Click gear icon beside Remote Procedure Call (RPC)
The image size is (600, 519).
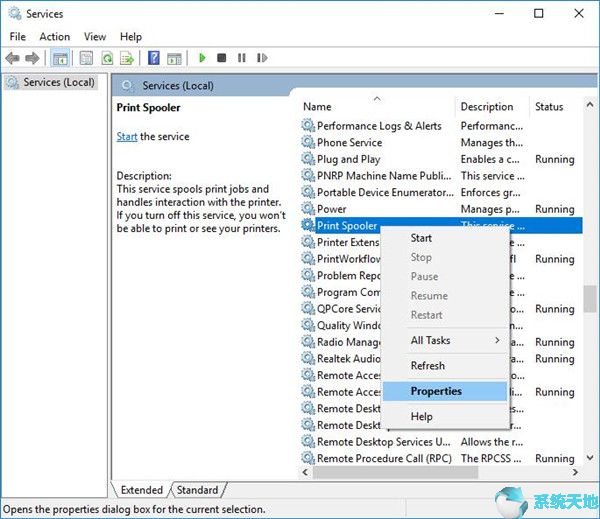click(x=308, y=458)
